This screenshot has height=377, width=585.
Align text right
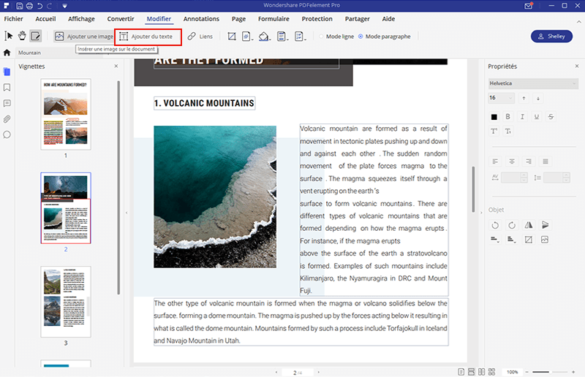(x=529, y=162)
